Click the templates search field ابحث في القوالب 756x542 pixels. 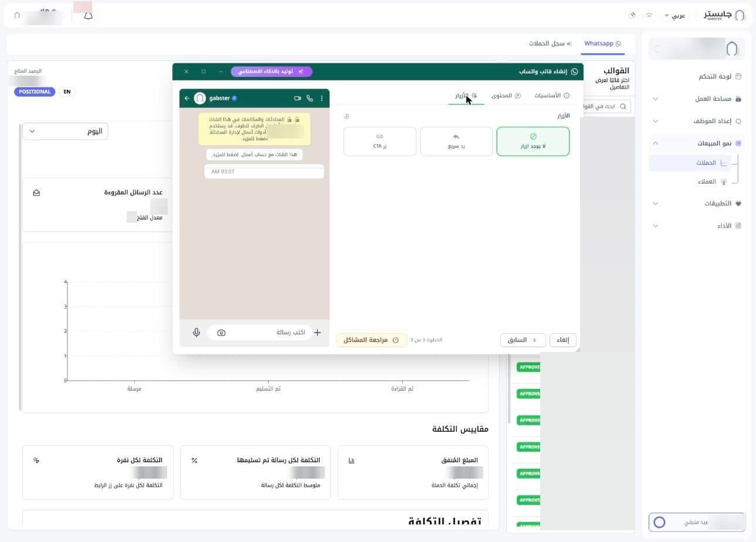click(x=605, y=106)
